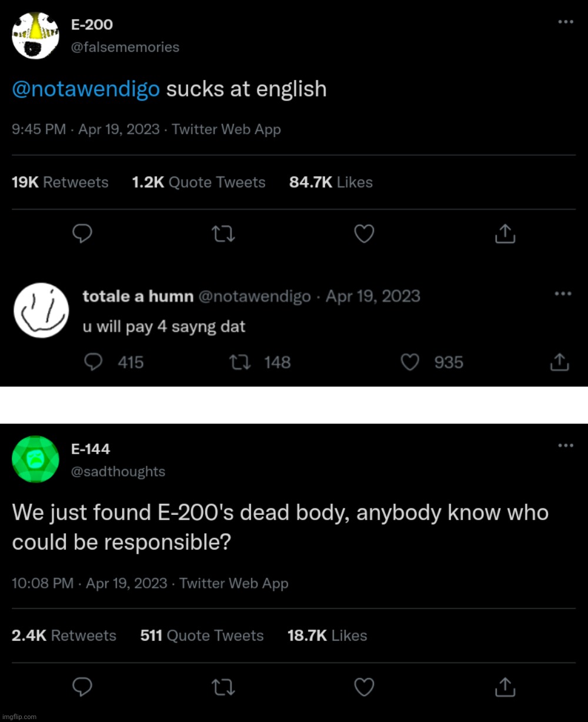
Task: Retweet E-200's tweet
Action: [223, 234]
